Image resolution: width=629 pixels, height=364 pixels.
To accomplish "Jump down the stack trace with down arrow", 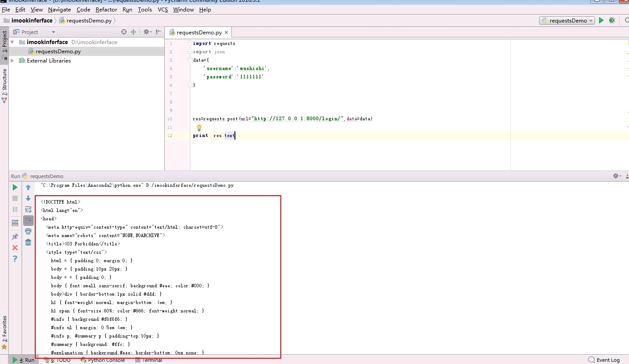I will (28, 198).
